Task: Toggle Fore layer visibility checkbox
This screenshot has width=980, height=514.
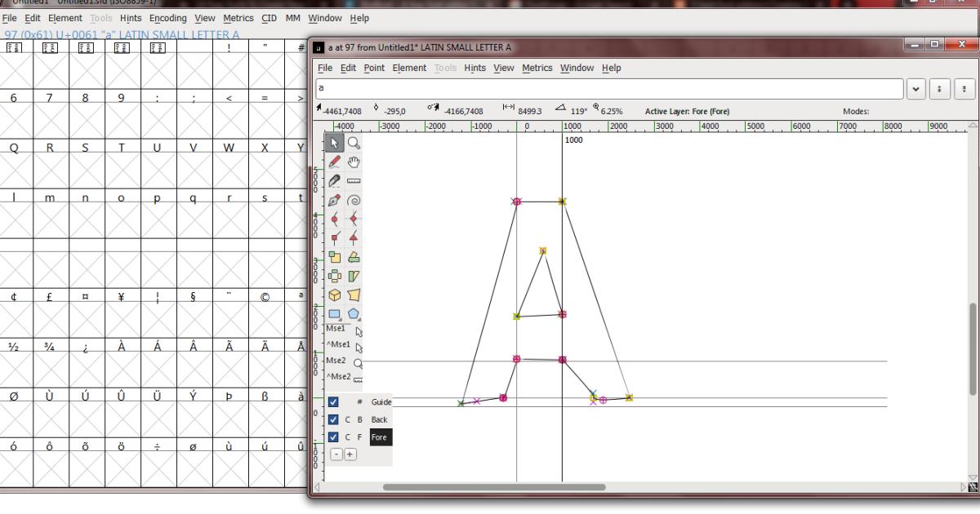Action: (x=333, y=437)
